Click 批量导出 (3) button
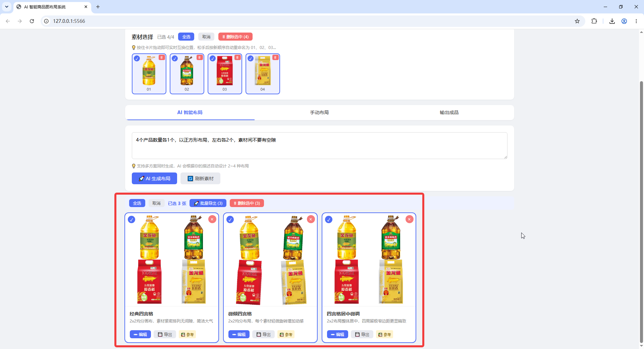 (208, 203)
